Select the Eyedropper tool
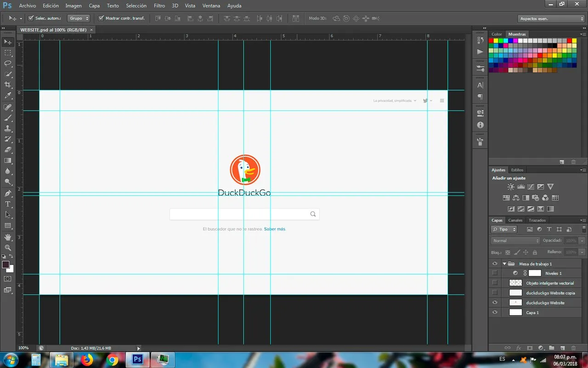The image size is (588, 368). [8, 96]
